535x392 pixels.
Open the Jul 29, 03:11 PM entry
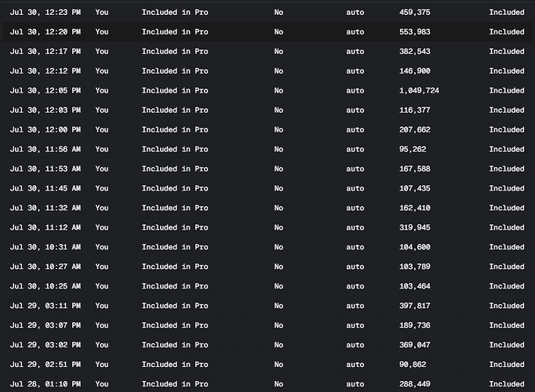45,307
